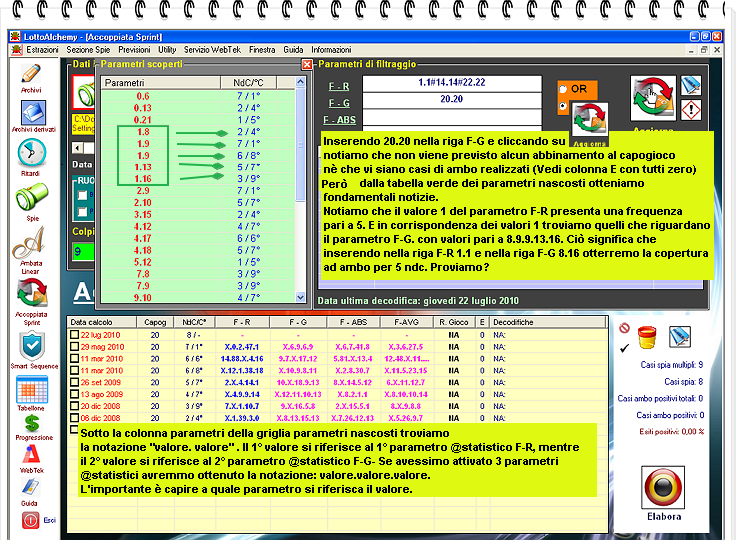Click the green Colpi field showing 9
736x540 pixels.
point(84,251)
